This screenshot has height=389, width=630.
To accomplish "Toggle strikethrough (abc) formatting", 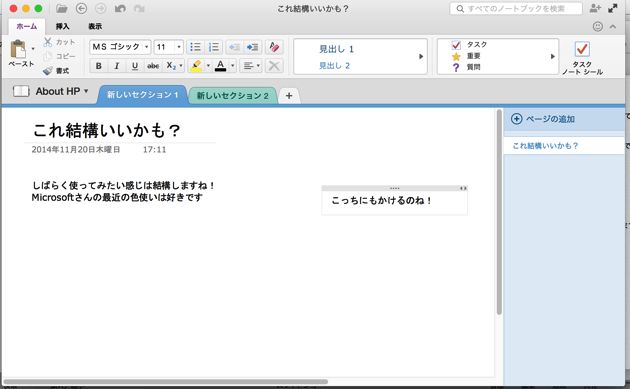I will (153, 66).
